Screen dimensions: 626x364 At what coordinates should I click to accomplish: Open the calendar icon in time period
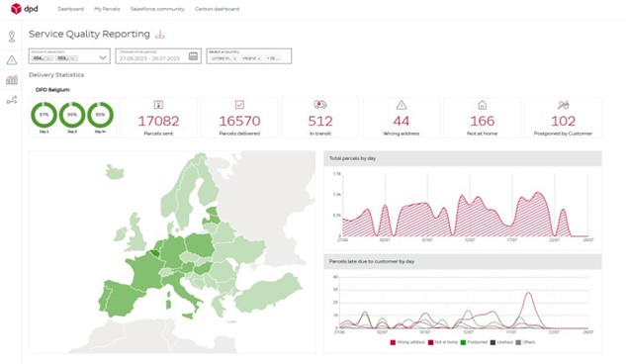coord(193,56)
